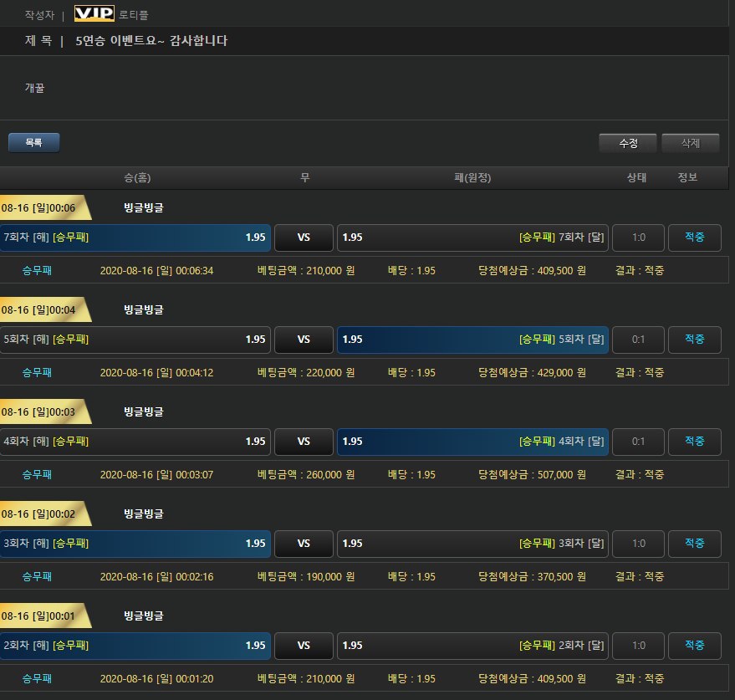Select the 7회차 [해] home bet option
The image size is (735, 700).
[135, 238]
